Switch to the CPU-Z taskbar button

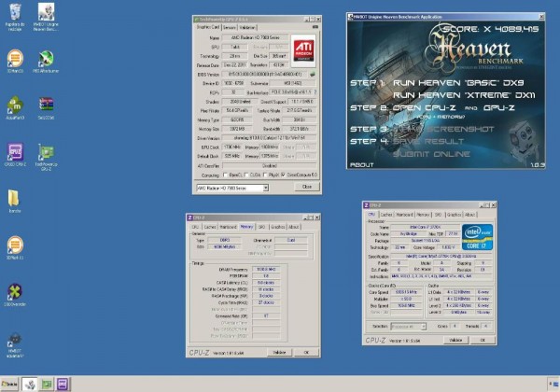click(x=63, y=385)
